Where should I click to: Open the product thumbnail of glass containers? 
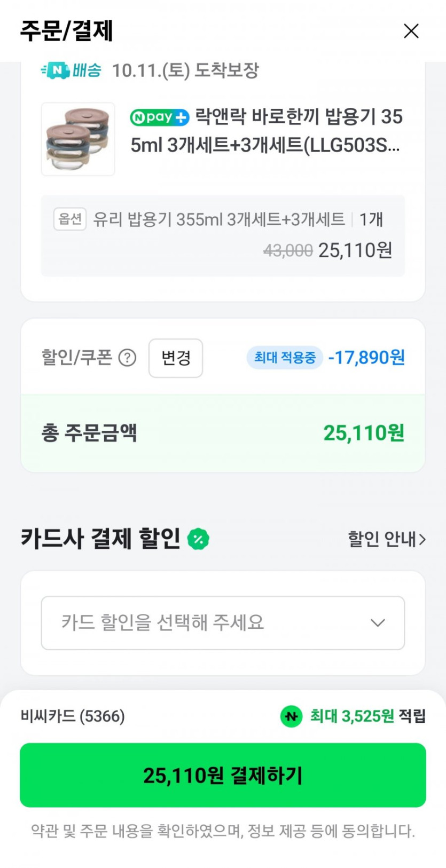(78, 139)
